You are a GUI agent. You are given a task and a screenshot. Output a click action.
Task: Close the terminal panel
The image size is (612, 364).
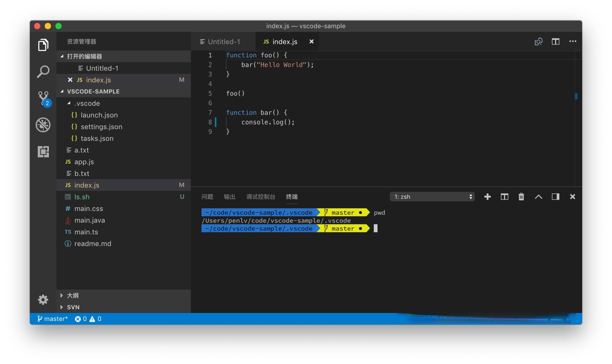point(572,196)
